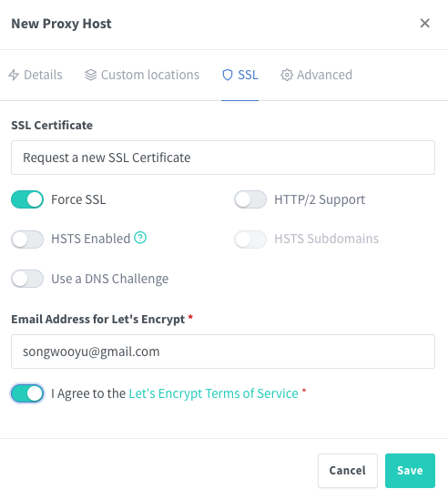Open the HSTS help question mark icon

[140, 238]
